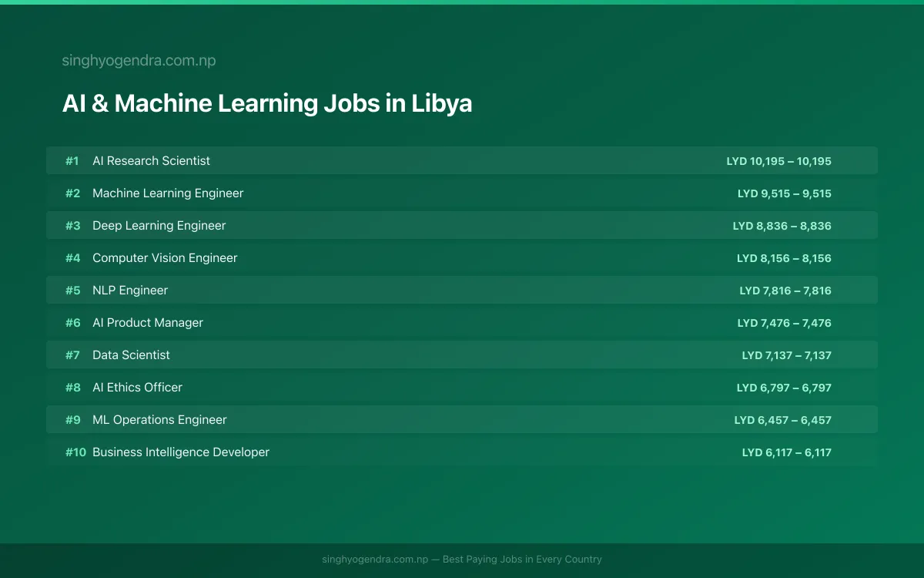This screenshot has width=924, height=578.
Task: Click rank number #5
Action: click(72, 290)
